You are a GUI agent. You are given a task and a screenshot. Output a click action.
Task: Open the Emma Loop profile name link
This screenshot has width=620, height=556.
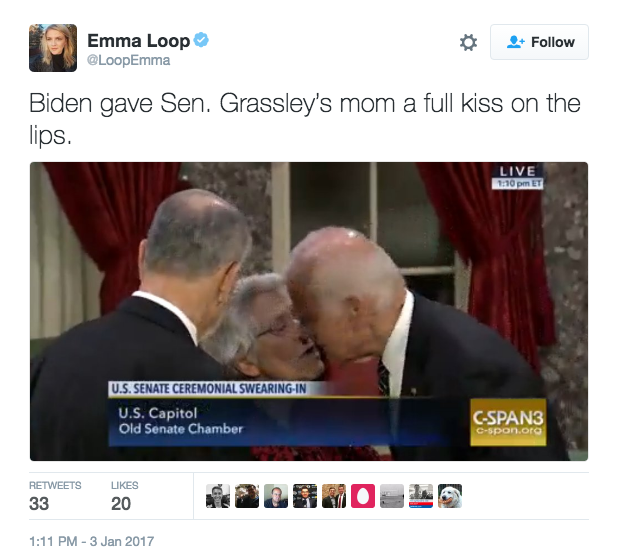(x=138, y=41)
